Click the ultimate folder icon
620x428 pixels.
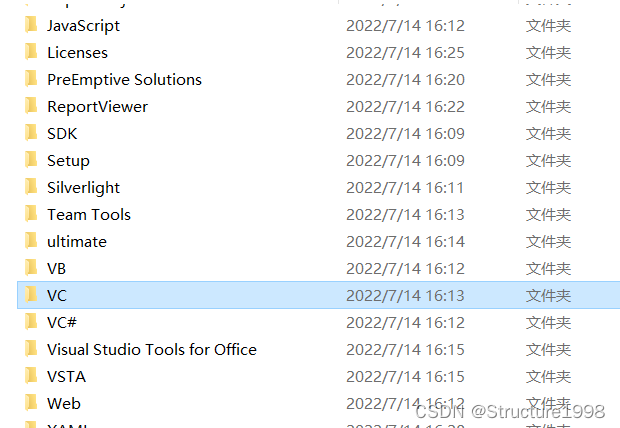pyautogui.click(x=31, y=241)
